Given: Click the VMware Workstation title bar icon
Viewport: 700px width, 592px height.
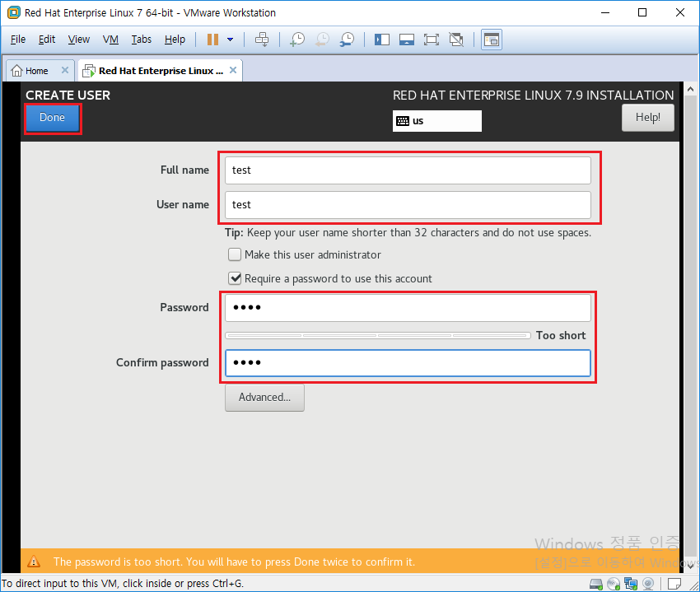Looking at the screenshot, I should [14, 12].
